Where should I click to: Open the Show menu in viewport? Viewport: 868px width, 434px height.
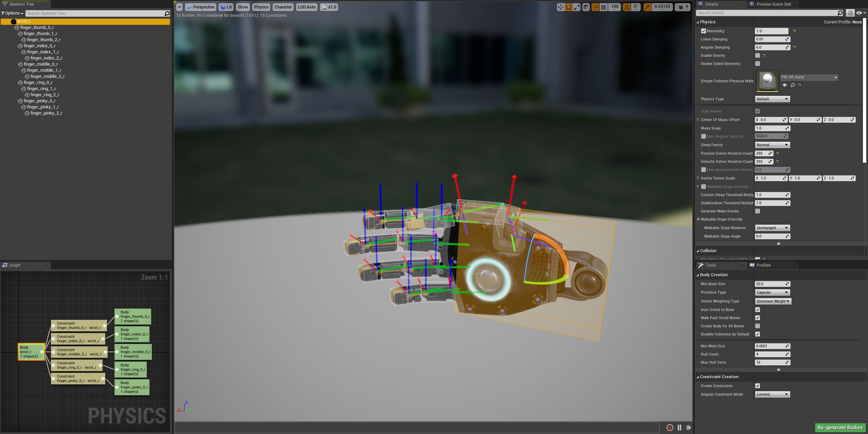[x=243, y=7]
